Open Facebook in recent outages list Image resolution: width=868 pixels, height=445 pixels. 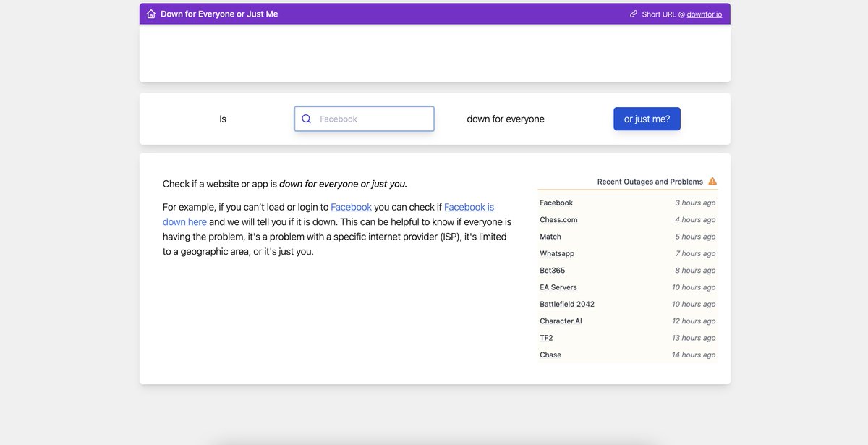(x=556, y=203)
